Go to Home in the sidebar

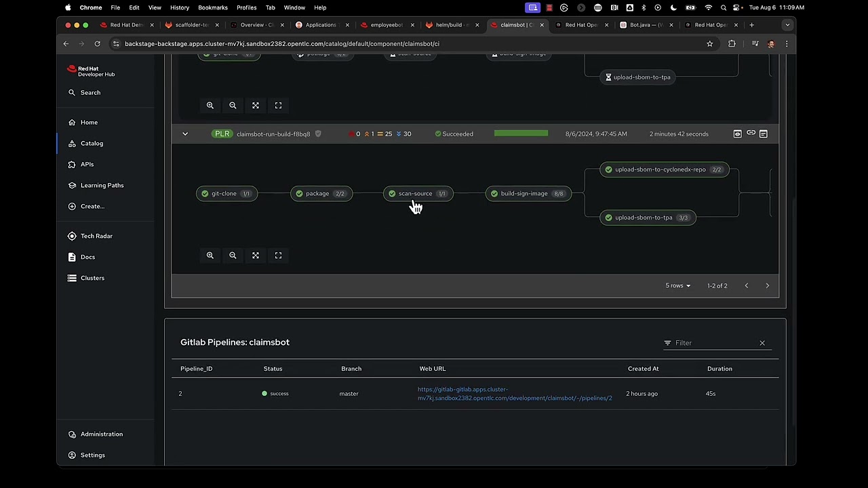tap(83, 122)
